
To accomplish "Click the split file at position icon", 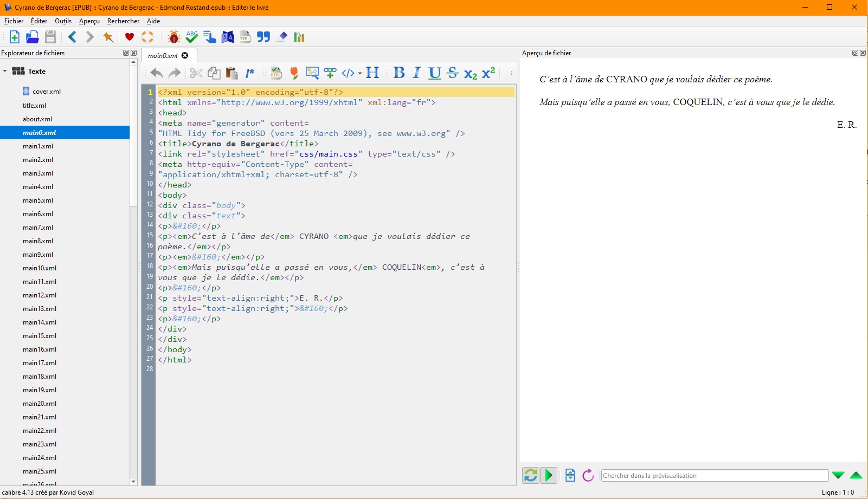I will point(570,475).
